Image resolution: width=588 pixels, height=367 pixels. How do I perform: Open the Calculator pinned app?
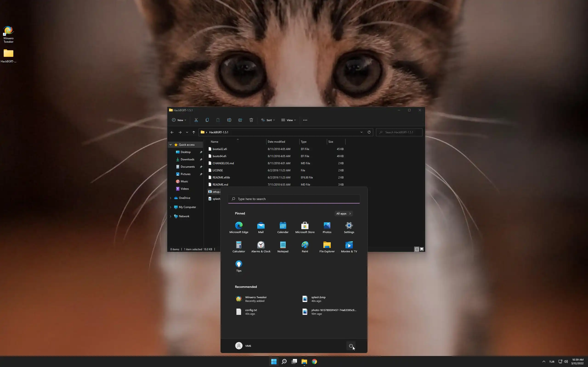click(239, 247)
